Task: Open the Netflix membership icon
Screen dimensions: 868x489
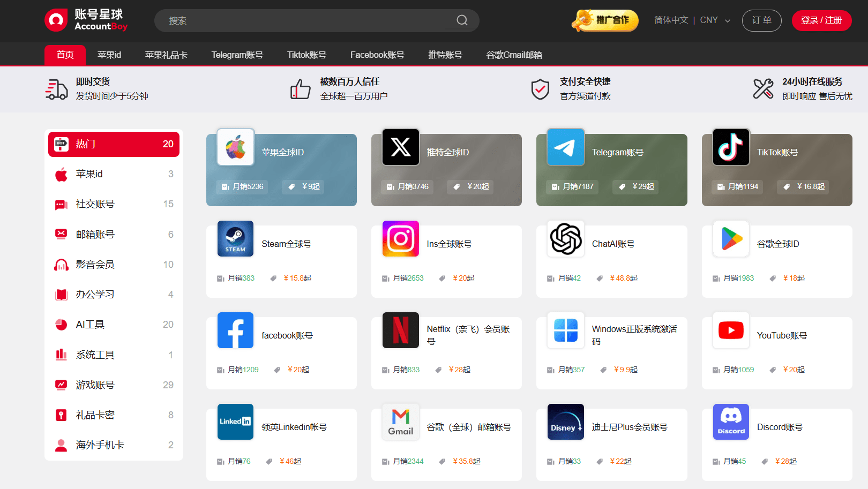Action: (x=400, y=330)
